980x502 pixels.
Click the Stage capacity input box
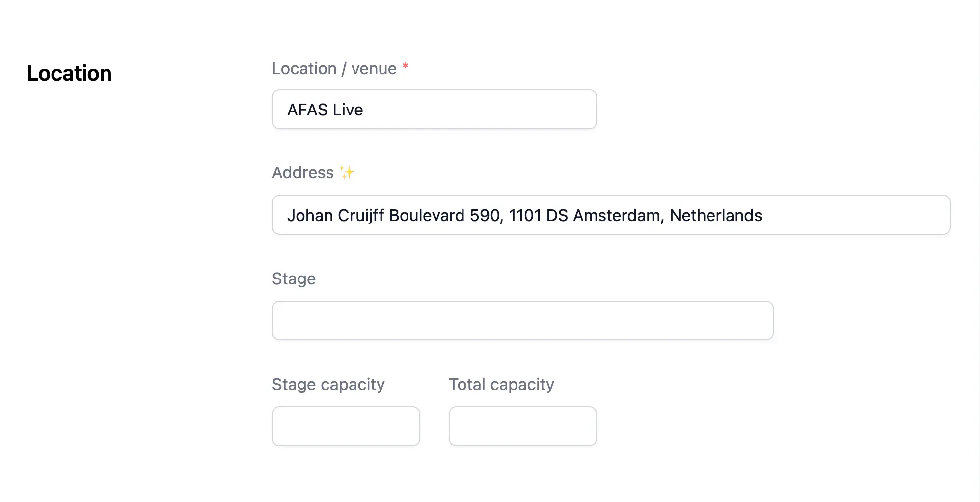click(346, 426)
